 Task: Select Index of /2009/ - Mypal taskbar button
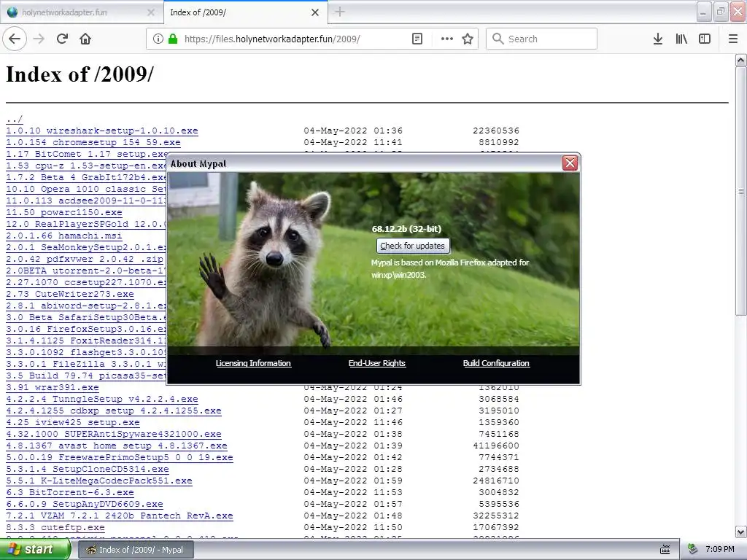pos(136,550)
